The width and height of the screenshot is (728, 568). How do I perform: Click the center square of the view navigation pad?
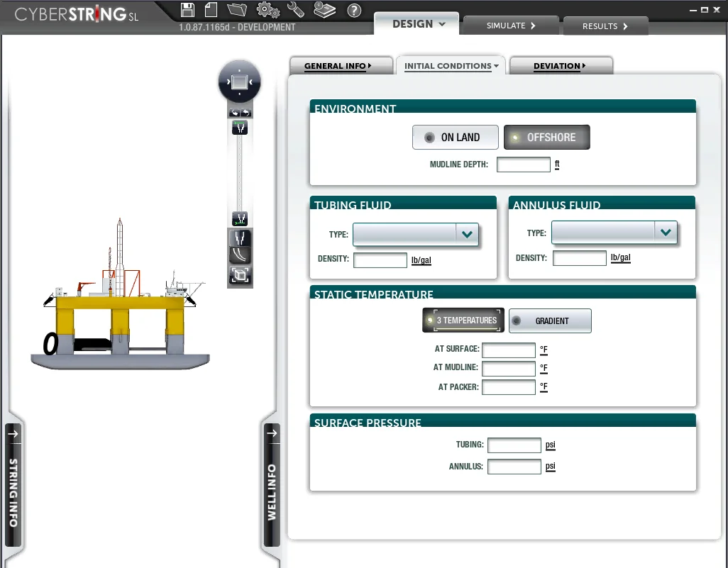pos(240,82)
